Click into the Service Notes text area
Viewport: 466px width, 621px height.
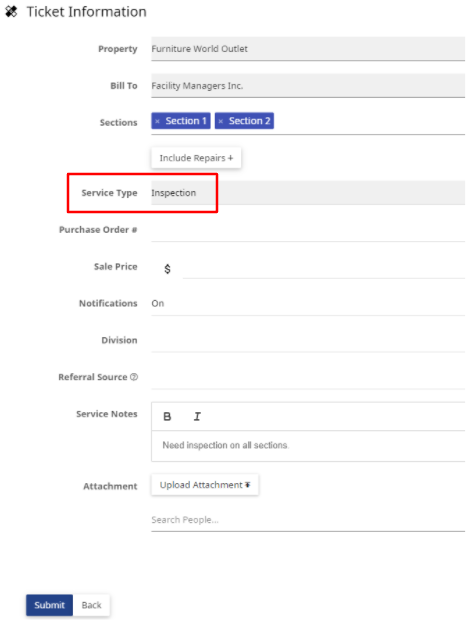(x=308, y=446)
